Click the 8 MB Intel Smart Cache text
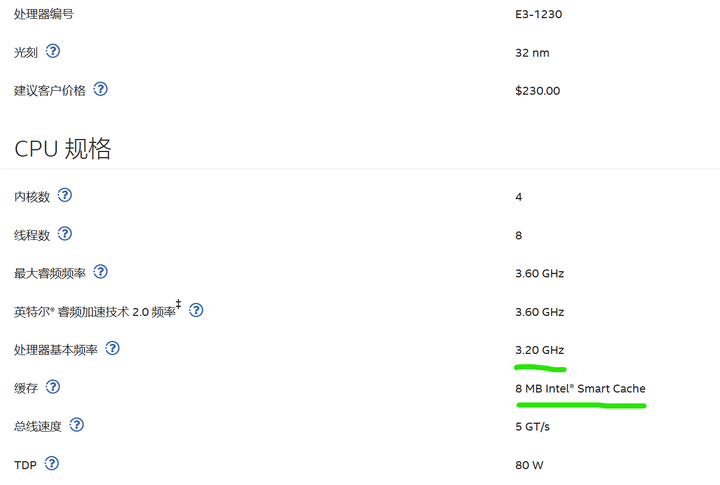Screen dimensions: 720x485 tap(580, 388)
